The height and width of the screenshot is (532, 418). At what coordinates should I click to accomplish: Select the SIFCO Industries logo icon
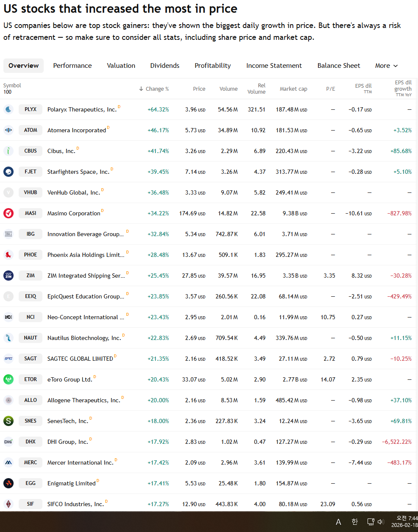pos(8,504)
